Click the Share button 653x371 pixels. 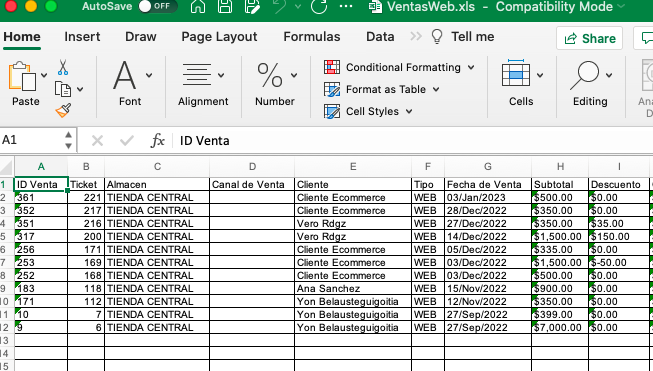pyautogui.click(x=589, y=38)
